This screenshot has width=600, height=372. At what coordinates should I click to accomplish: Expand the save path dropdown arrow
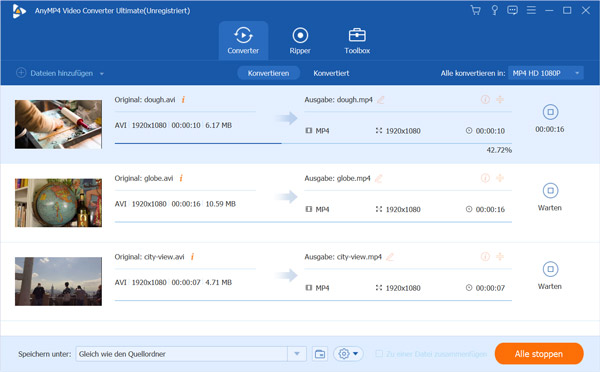(297, 354)
